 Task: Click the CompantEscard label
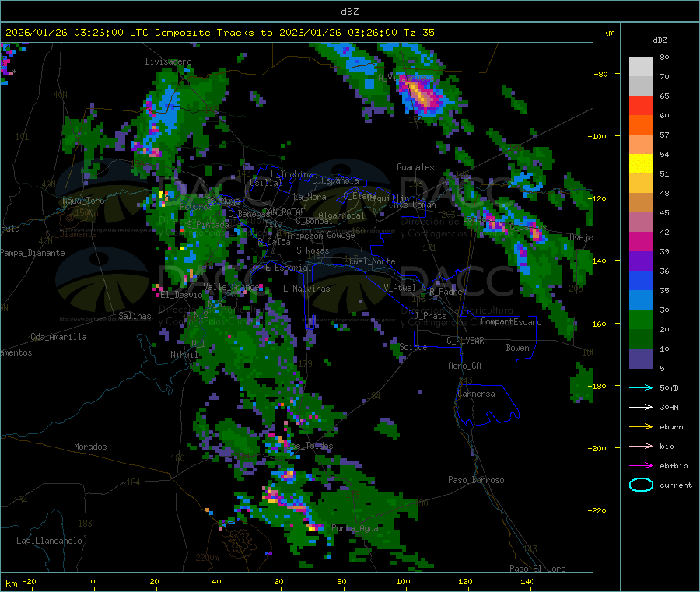point(511,322)
